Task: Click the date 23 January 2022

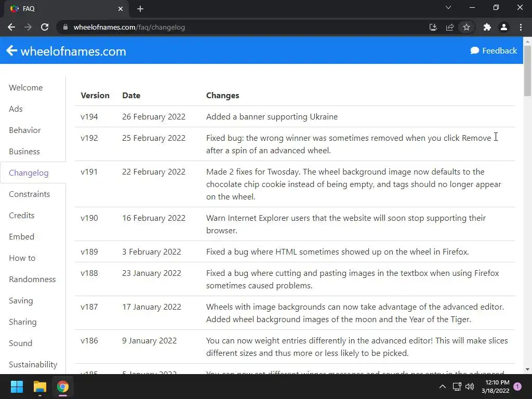Action: 152,273
